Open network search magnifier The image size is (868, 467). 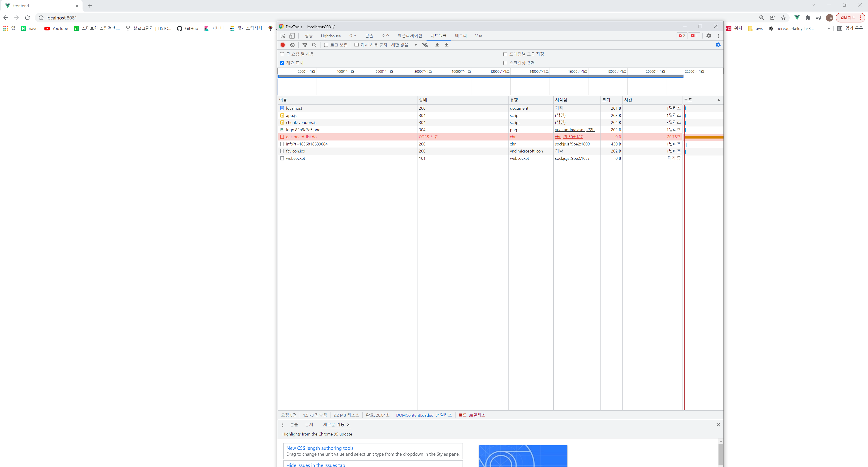[x=314, y=45]
